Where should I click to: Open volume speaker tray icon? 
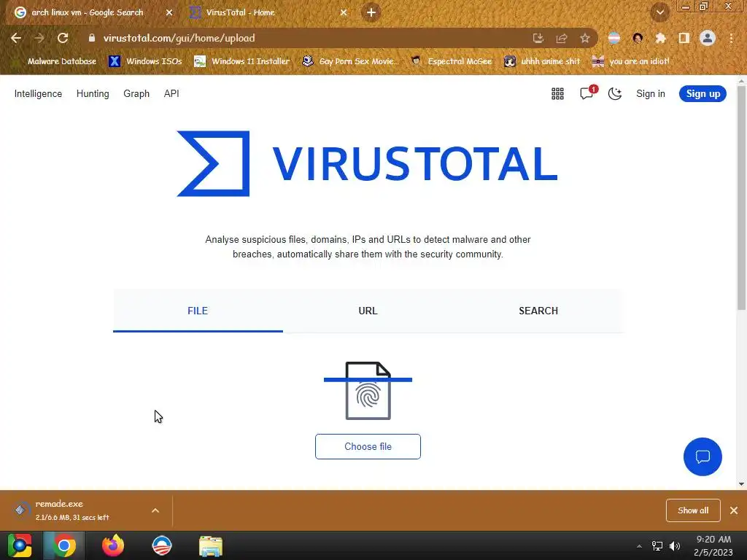click(675, 546)
